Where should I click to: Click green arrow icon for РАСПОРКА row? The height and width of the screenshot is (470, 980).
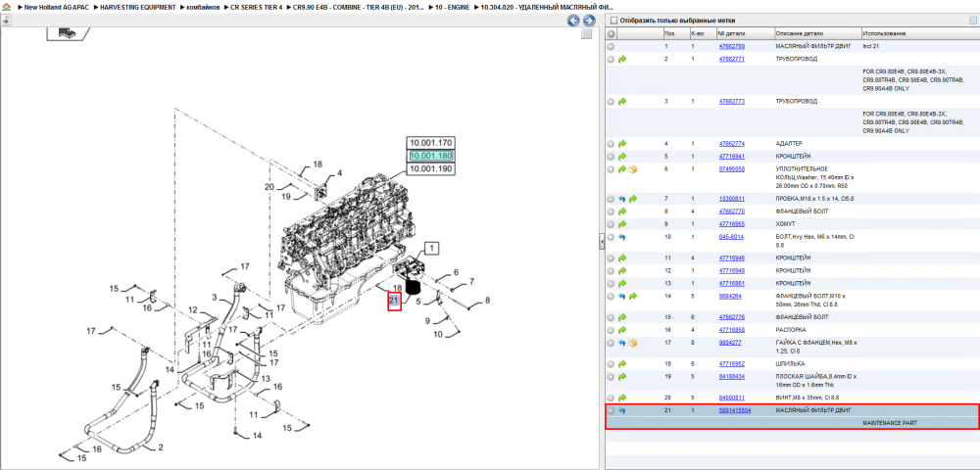click(622, 330)
